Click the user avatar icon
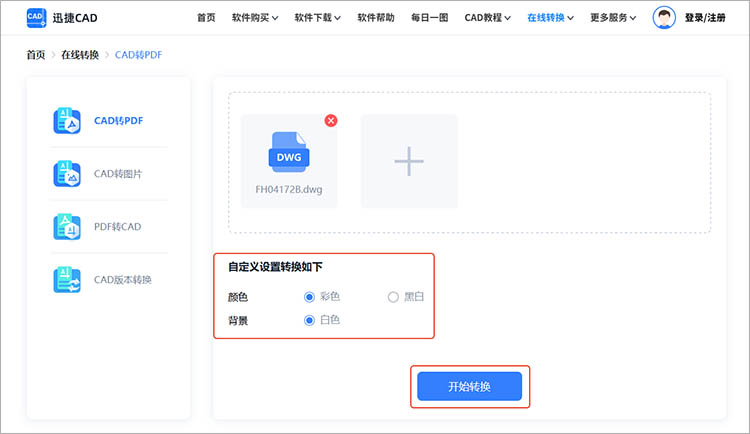750x434 pixels. [664, 18]
